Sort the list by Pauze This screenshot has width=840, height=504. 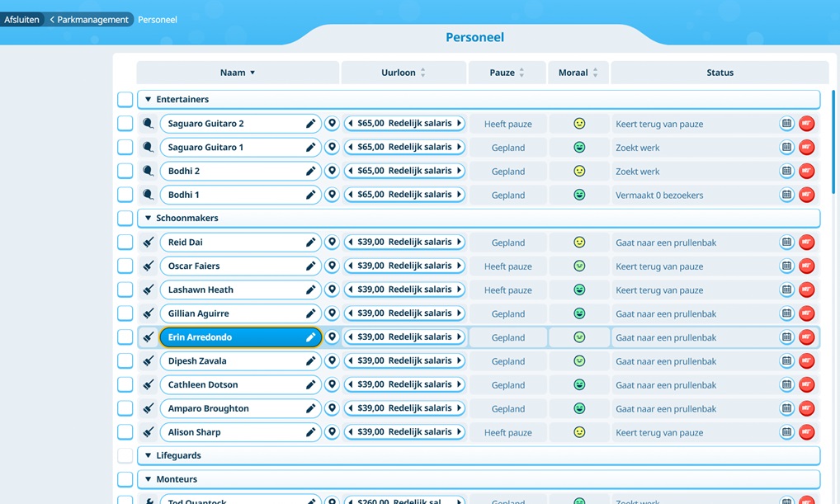[x=507, y=73]
